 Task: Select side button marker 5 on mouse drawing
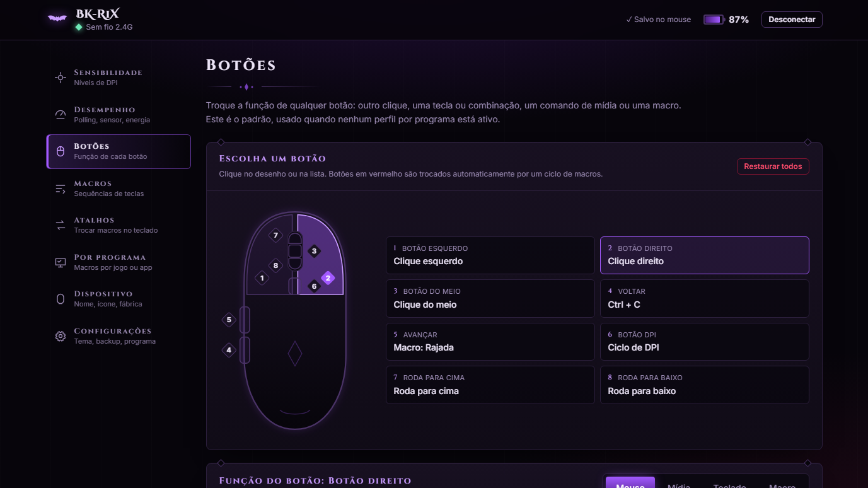coord(229,320)
